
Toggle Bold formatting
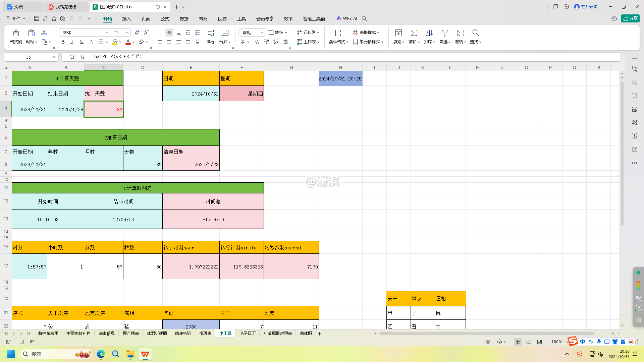coord(63,42)
